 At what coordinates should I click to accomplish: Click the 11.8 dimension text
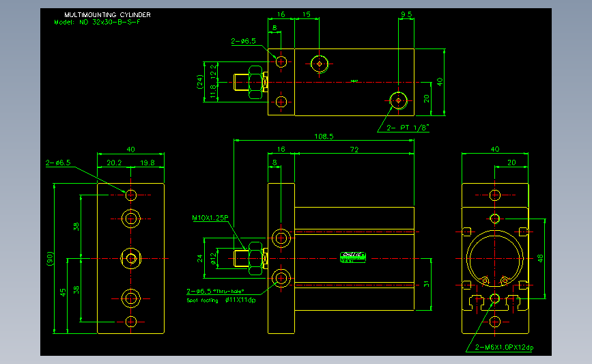pos(213,92)
